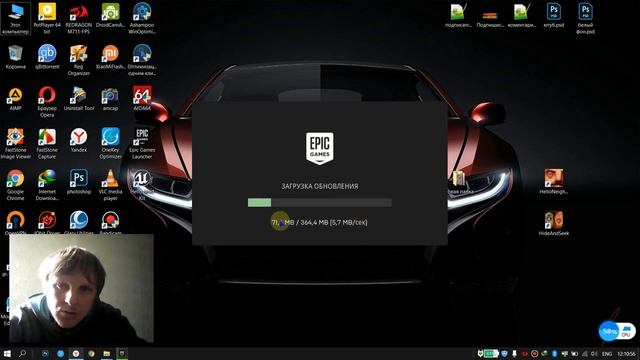Open the HelloNeighbor desktop shortcut
The width and height of the screenshot is (640, 360).
553,182
